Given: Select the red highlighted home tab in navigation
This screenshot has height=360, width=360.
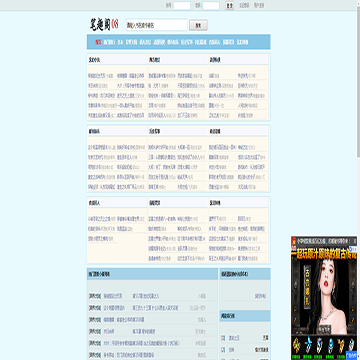Looking at the screenshot, I should tap(98, 42).
